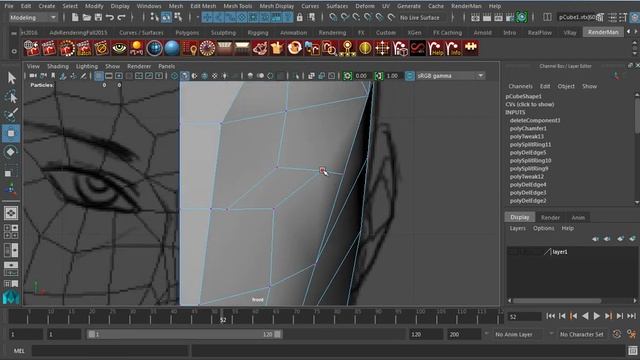Pick the Rotate tool in toolbox
This screenshot has height=360, width=640.
[x=11, y=152]
